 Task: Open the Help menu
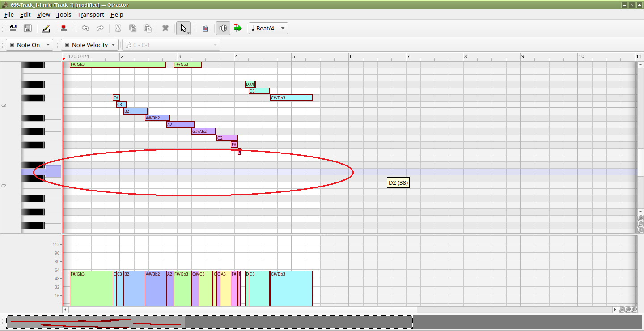[117, 14]
